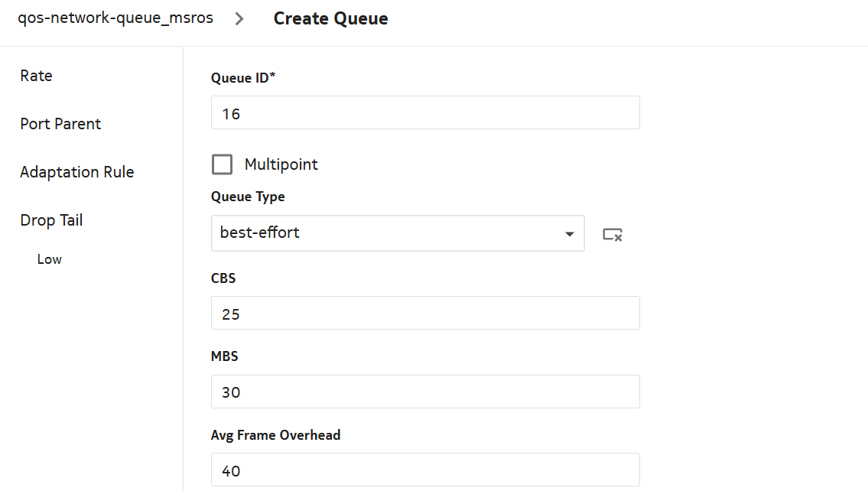
Task: Go to Rate section in sidebar
Action: point(37,76)
